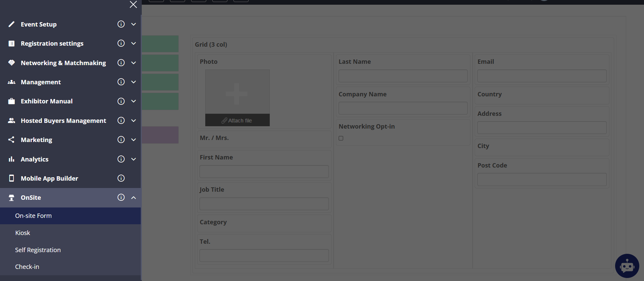Click the Photo upload placeholder
Screen dimensions: 644x281
click(x=237, y=92)
